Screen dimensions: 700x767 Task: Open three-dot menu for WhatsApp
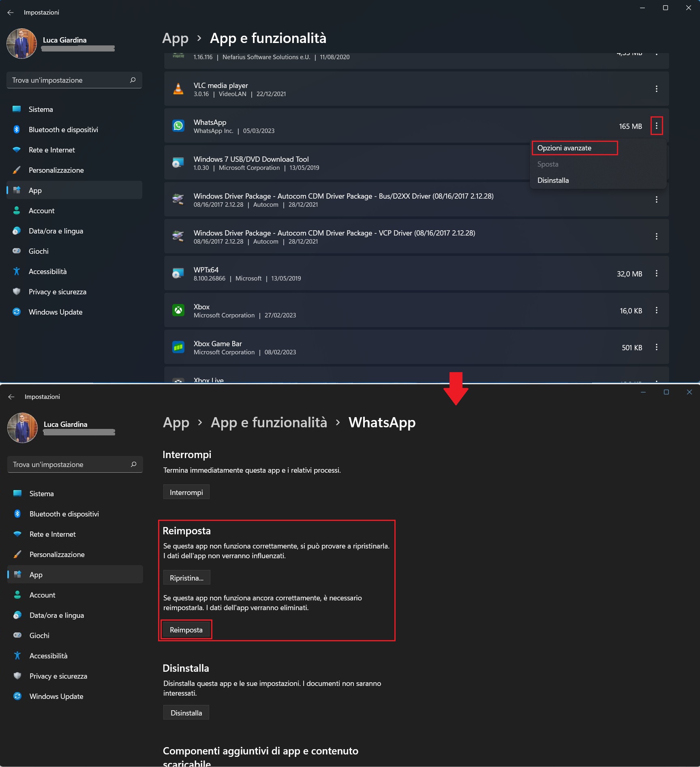[657, 126]
